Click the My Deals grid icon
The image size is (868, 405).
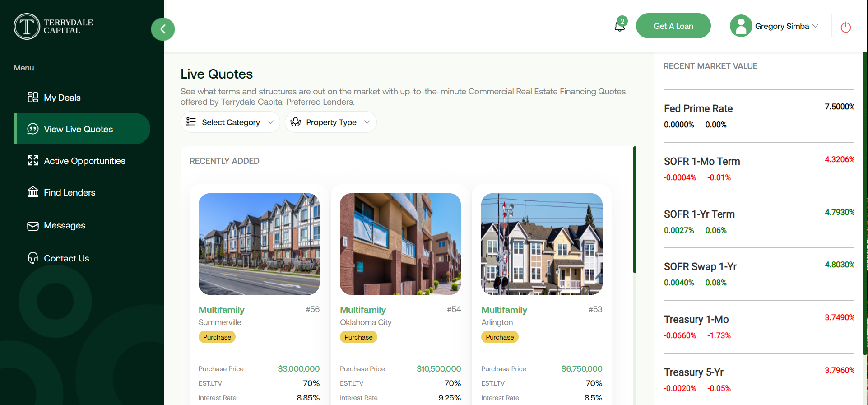pyautogui.click(x=33, y=98)
